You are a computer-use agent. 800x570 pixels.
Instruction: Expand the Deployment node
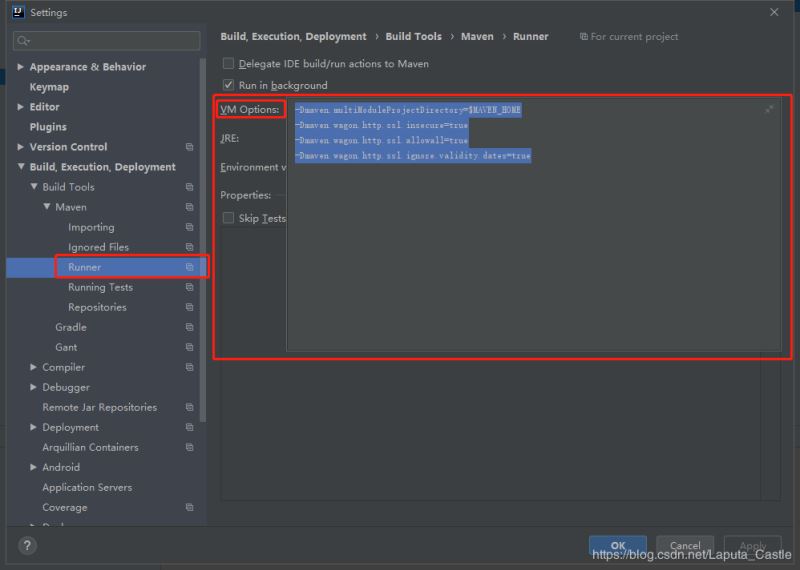click(x=33, y=427)
